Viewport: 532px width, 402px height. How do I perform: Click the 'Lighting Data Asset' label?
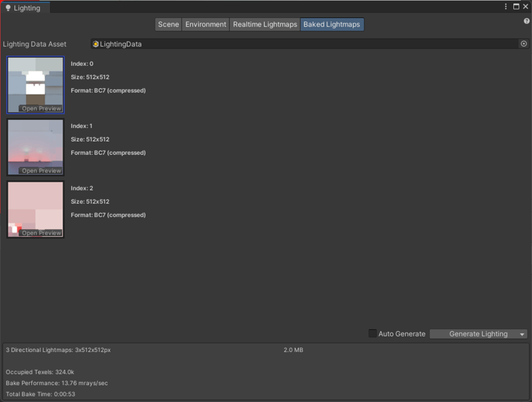35,44
